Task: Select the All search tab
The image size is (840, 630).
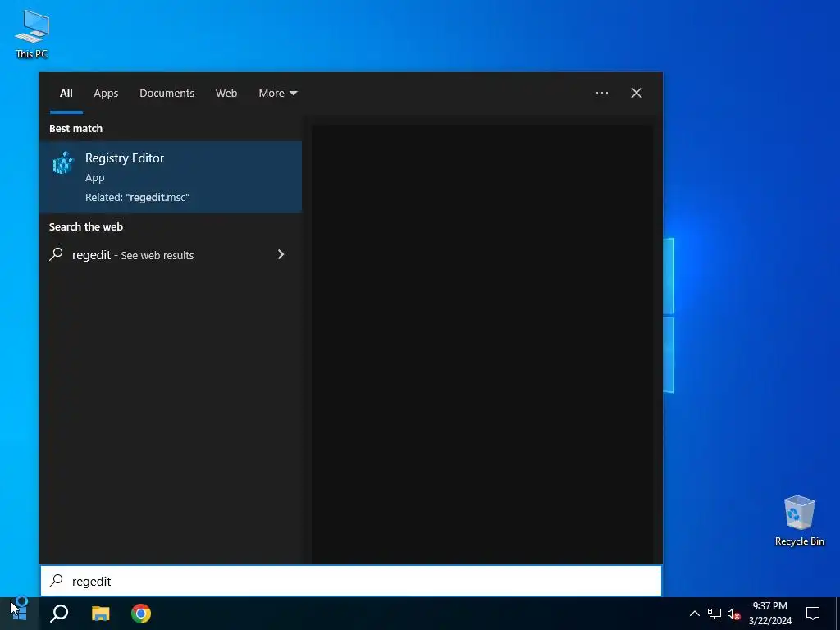Action: coord(66,94)
